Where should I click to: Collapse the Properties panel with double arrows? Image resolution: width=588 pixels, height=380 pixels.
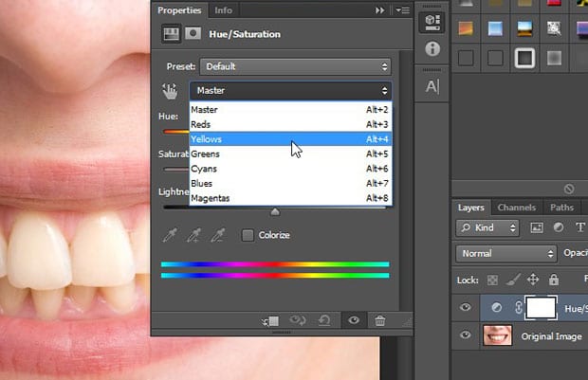[x=380, y=10]
